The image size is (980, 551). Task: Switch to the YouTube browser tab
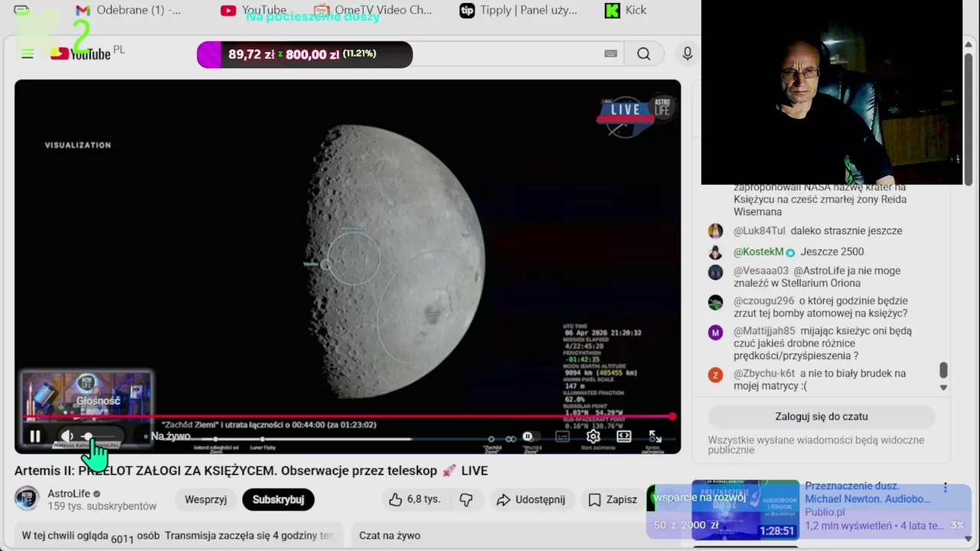pyautogui.click(x=254, y=10)
